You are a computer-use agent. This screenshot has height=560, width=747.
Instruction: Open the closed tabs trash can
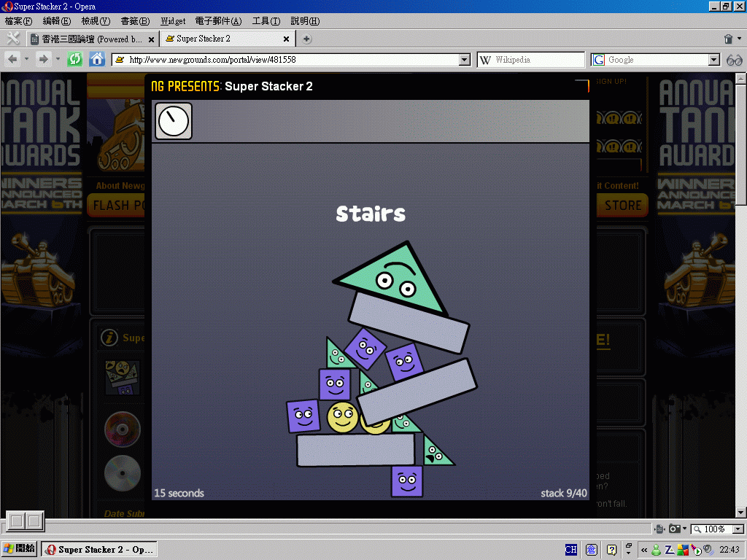tap(728, 39)
